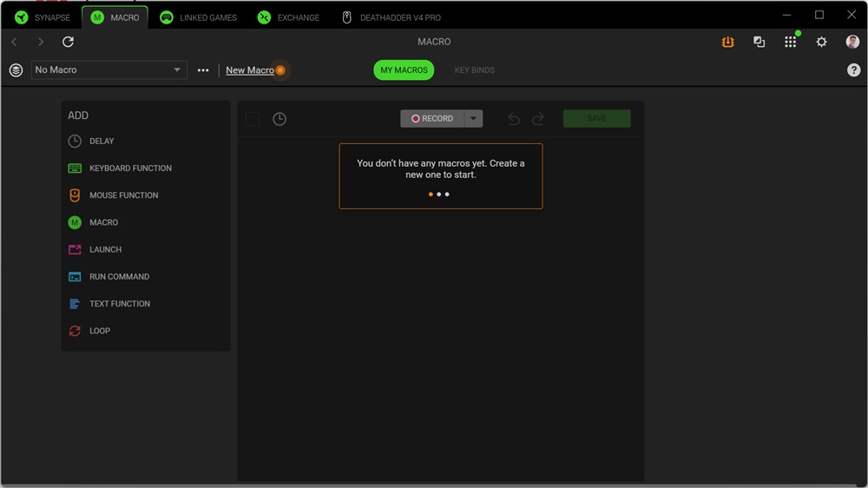The height and width of the screenshot is (488, 868).
Task: Tick the select-all checkbox in macro editor
Action: click(253, 119)
